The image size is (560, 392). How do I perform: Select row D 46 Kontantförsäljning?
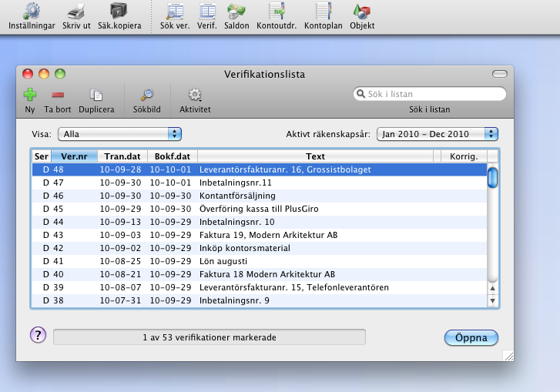[x=260, y=196]
